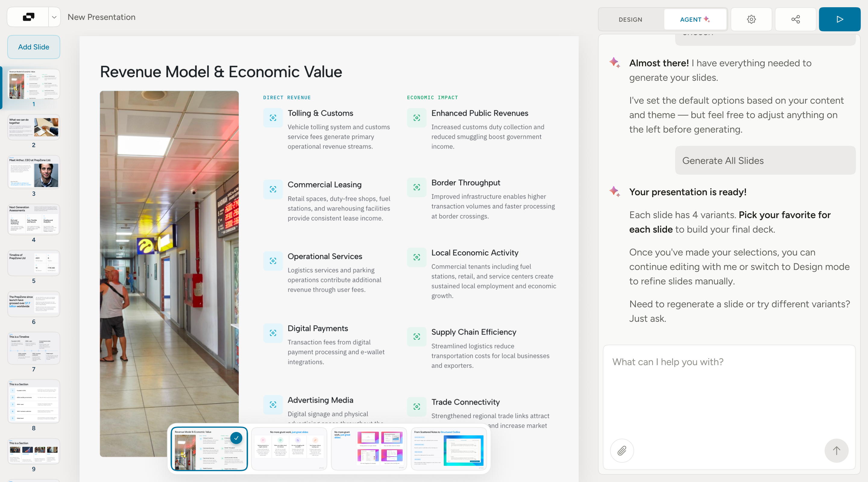The height and width of the screenshot is (482, 868).
Task: Select the checked first slide variant
Action: 209,449
